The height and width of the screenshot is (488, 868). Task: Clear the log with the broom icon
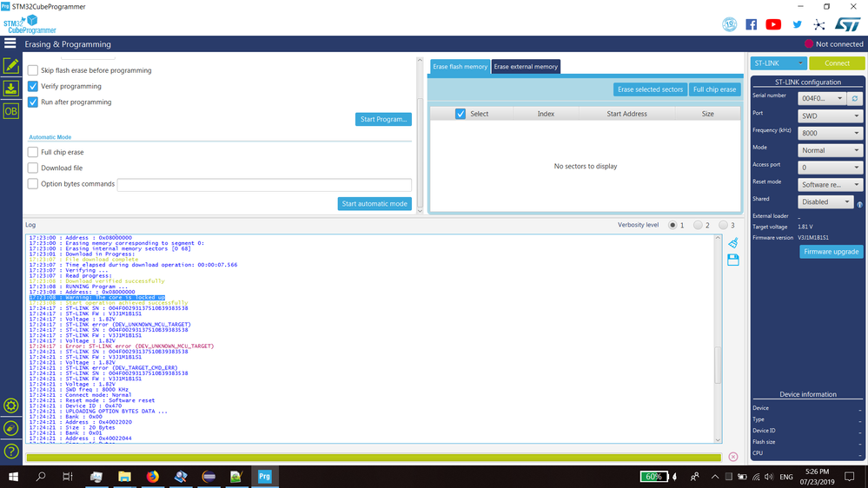point(733,242)
